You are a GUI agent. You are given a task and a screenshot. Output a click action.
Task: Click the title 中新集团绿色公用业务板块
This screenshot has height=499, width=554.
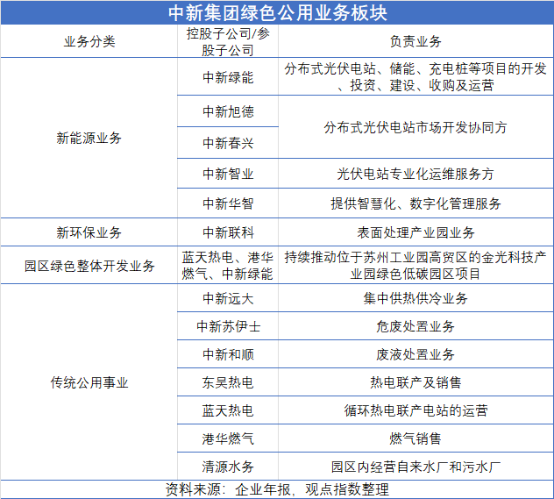pyautogui.click(x=277, y=12)
